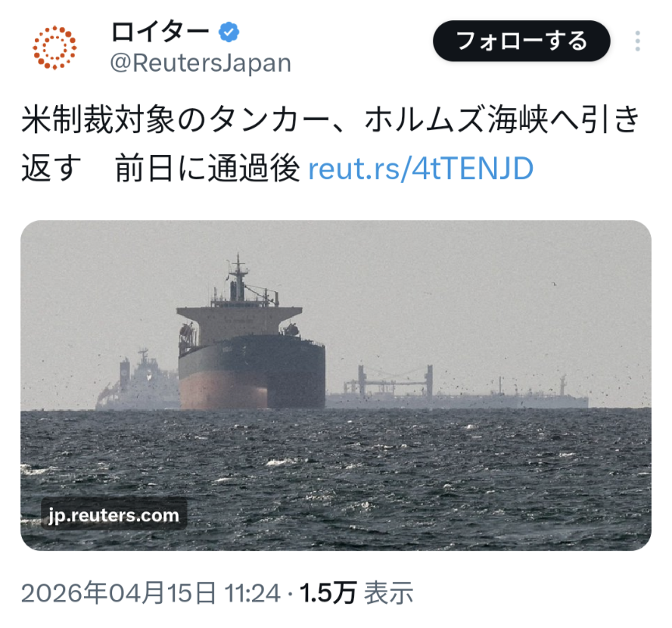Open the Reuters dotted-circle profile avatar
The height and width of the screenshot is (628, 672).
click(x=54, y=47)
